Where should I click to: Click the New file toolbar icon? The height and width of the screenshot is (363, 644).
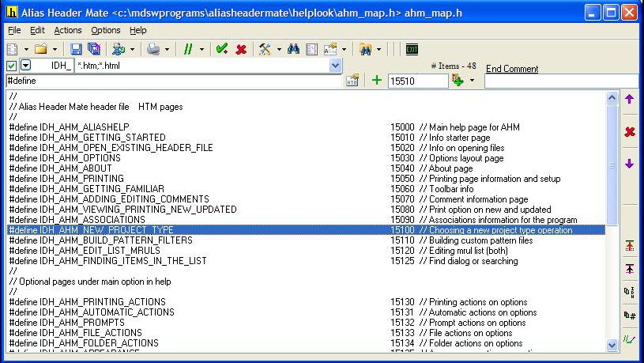13,49
